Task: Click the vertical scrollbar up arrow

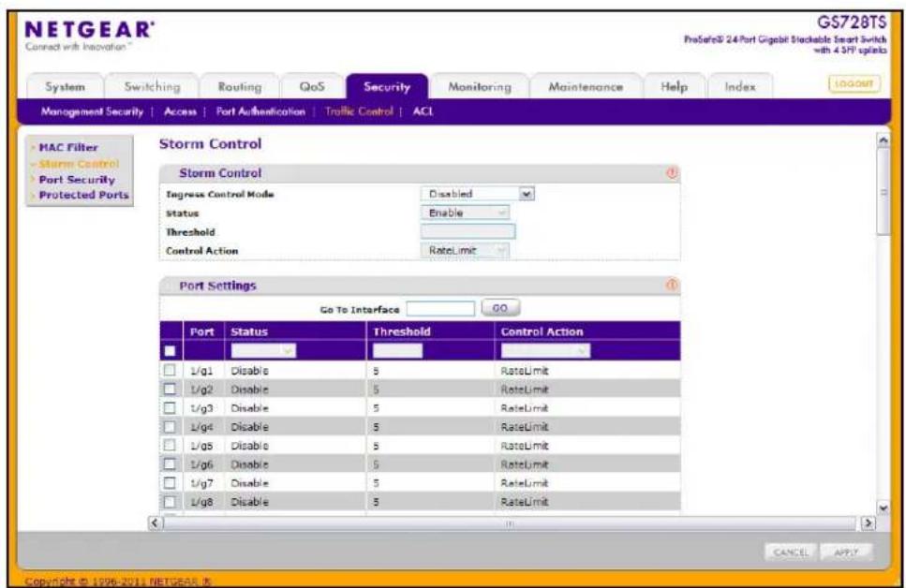Action: pyautogui.click(x=883, y=140)
